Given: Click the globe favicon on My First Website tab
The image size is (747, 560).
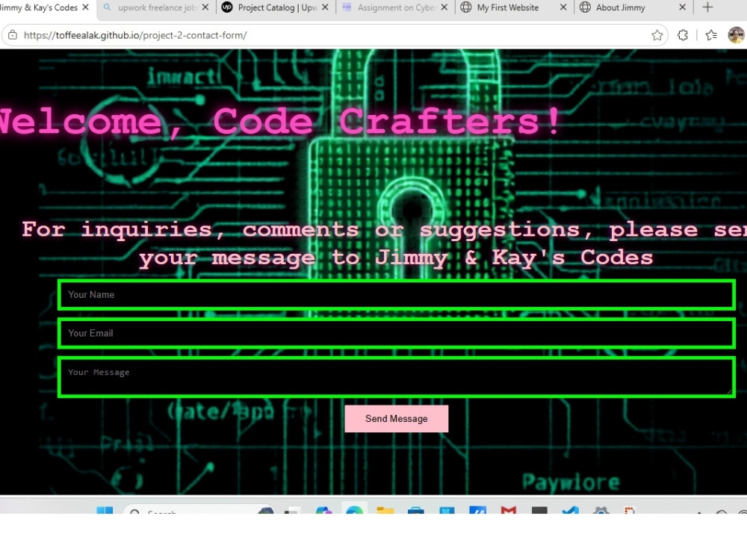Looking at the screenshot, I should click(466, 7).
